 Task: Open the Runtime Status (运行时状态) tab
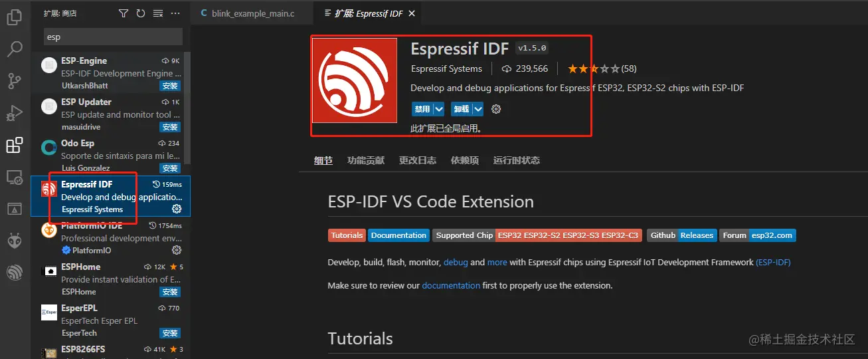click(x=517, y=160)
